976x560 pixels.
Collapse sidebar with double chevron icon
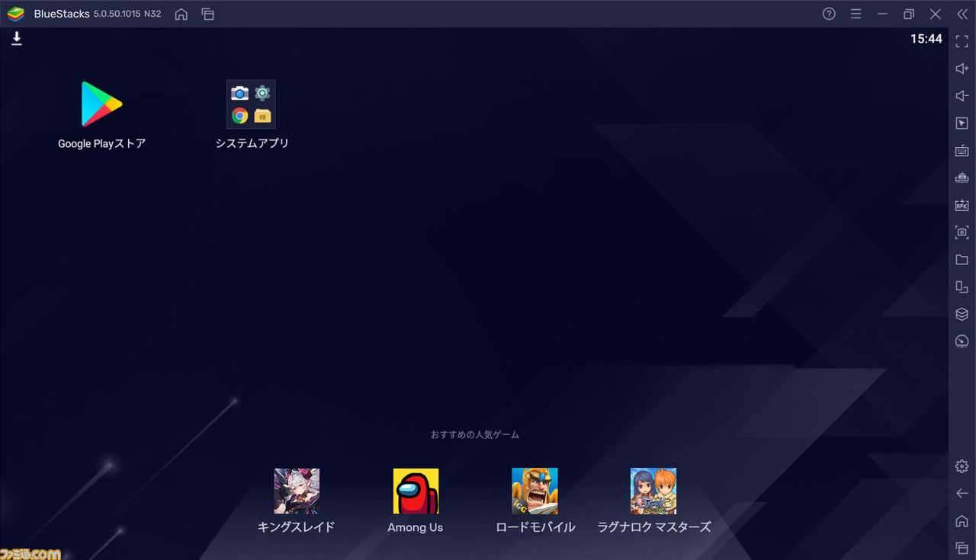(x=962, y=14)
